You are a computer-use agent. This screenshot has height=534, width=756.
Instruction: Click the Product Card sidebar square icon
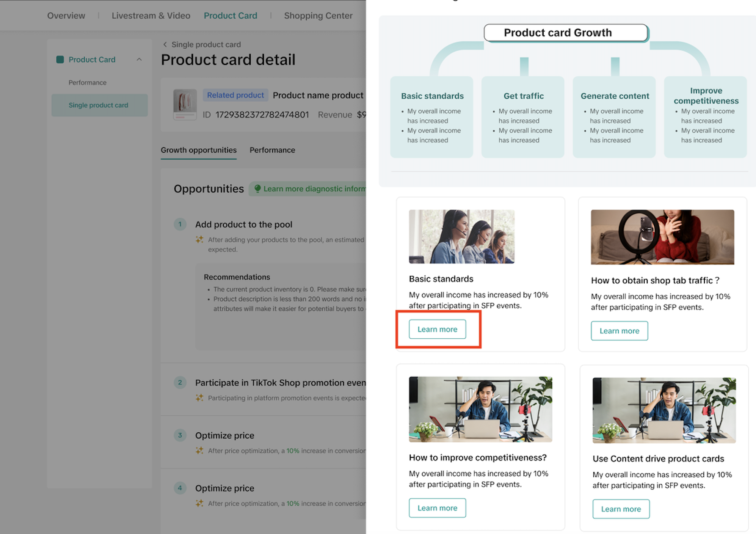point(60,60)
